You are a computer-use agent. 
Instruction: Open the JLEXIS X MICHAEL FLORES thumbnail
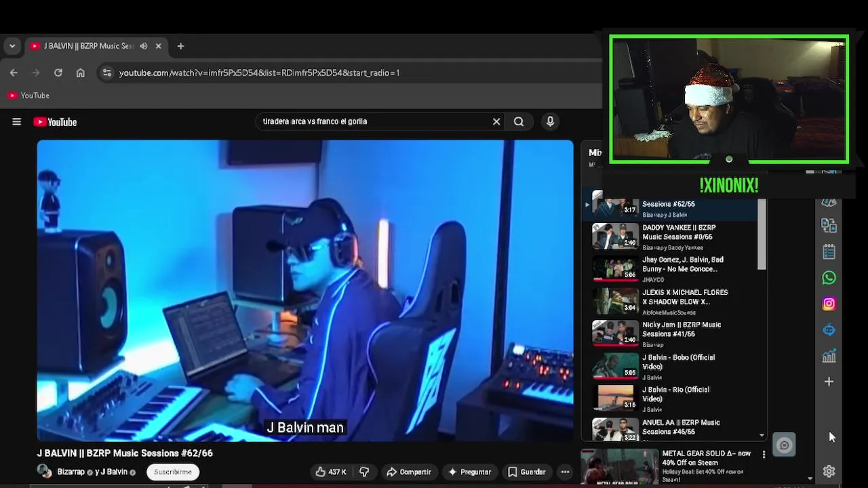[615, 301]
